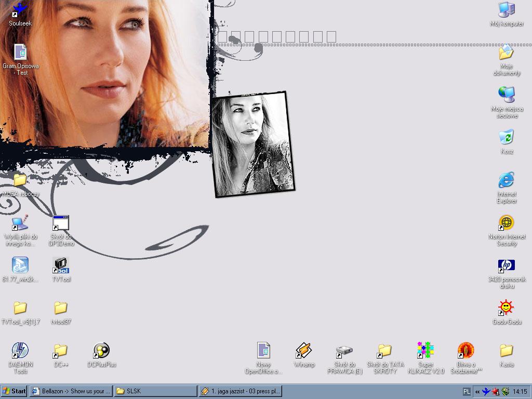The image size is (532, 399).
Task: Select the Internet Explorer icon
Action: (x=506, y=180)
